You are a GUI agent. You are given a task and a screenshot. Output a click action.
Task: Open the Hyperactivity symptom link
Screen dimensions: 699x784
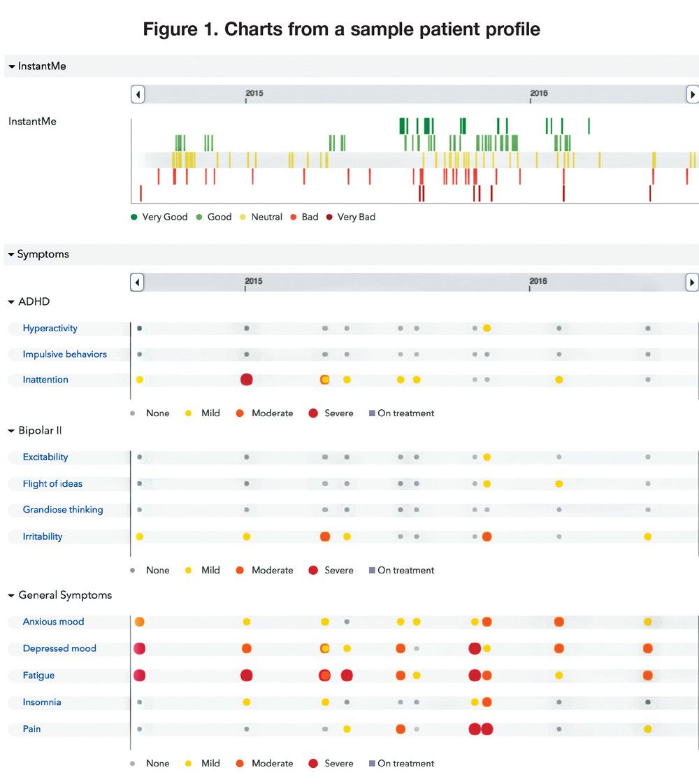tap(50, 328)
